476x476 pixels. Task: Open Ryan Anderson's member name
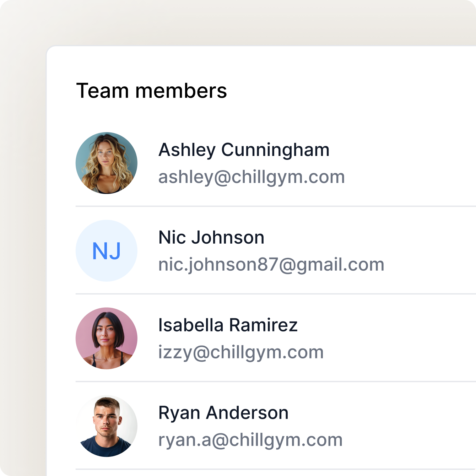[223, 413]
